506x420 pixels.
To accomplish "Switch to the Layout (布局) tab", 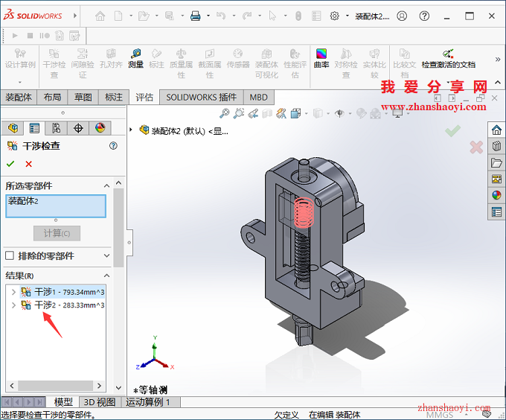I will pyautogui.click(x=52, y=97).
